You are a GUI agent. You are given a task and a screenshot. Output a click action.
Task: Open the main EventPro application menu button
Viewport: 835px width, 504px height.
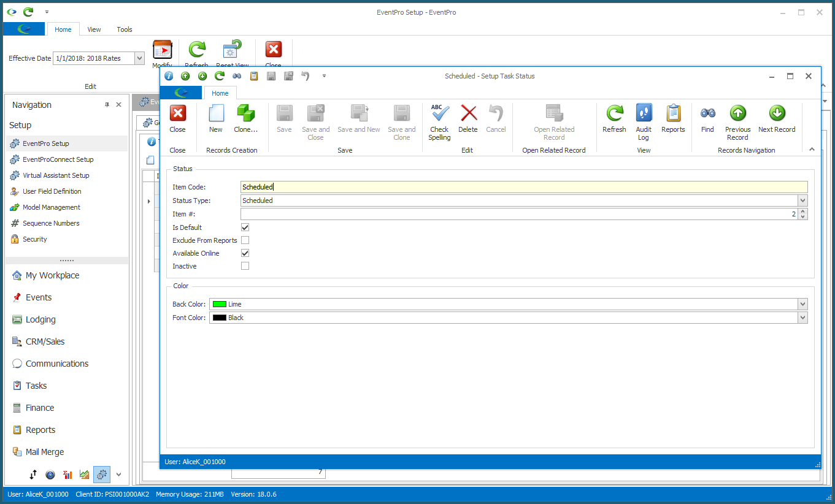tap(24, 29)
